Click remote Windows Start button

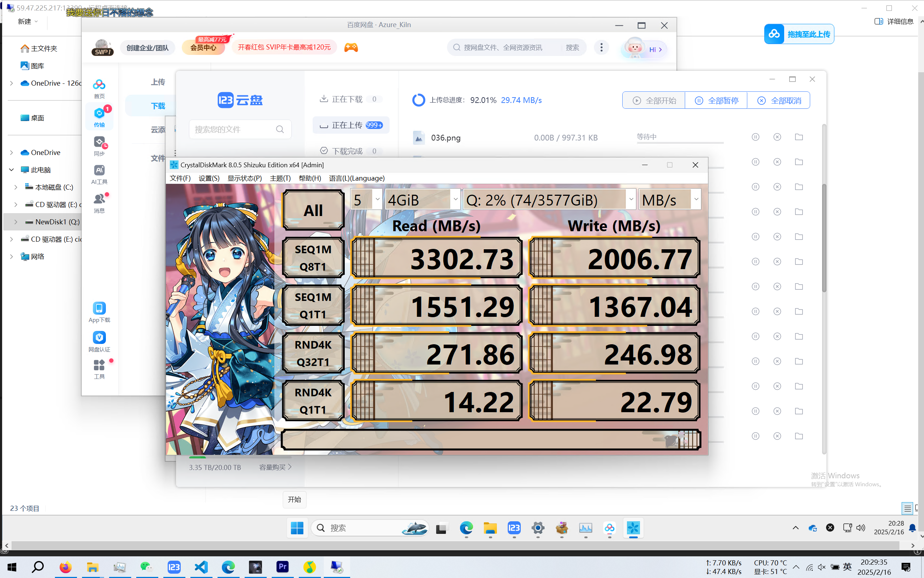(x=297, y=528)
